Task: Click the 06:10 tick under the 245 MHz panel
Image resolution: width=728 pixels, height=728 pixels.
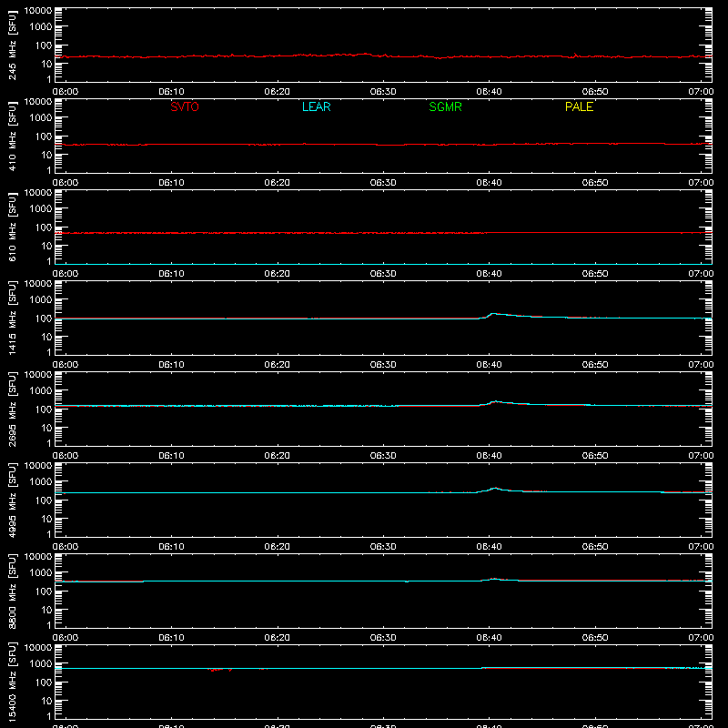Action: 171,92
